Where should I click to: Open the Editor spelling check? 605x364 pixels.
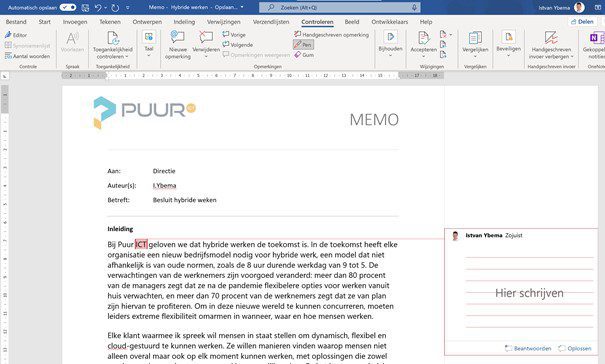[x=16, y=35]
